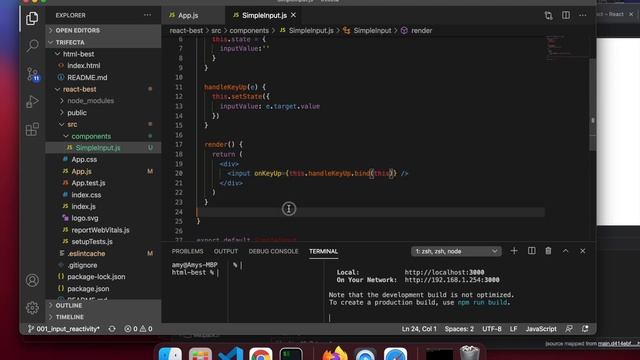640x360 pixels.
Task: Change end of line via LF
Action: click(x=513, y=329)
